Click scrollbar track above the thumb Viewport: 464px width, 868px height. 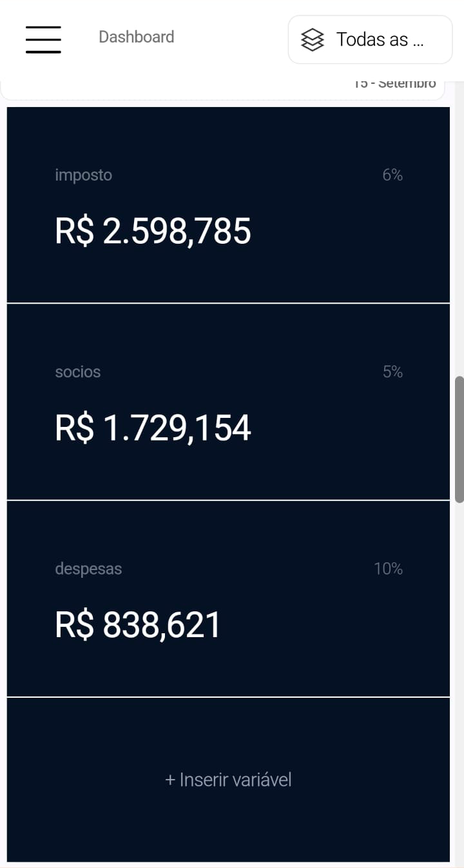coord(459,226)
